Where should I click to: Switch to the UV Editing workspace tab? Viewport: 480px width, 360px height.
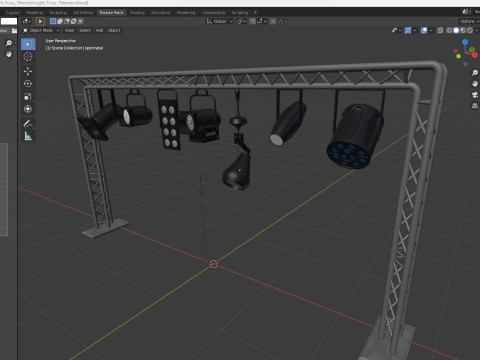[83, 13]
